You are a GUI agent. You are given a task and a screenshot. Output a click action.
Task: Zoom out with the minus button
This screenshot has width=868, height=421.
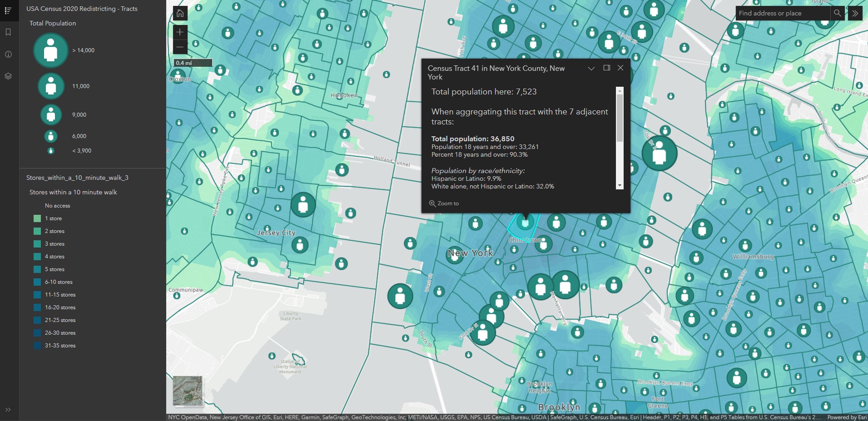click(180, 47)
